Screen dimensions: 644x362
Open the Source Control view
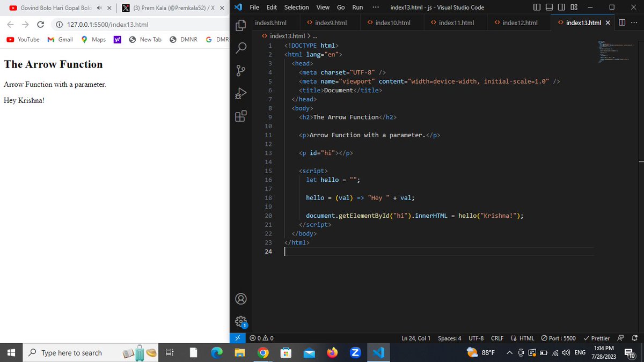click(x=241, y=71)
